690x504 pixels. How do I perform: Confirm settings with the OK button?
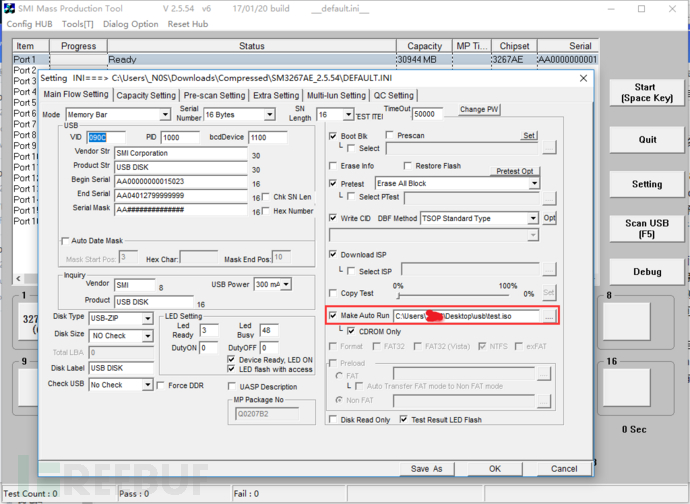(x=495, y=469)
